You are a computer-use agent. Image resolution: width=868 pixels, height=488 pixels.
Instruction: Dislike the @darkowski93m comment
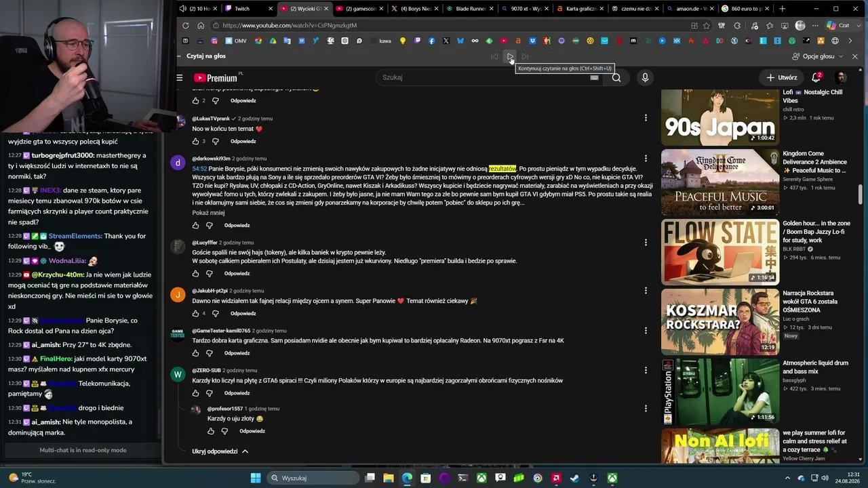click(x=210, y=225)
